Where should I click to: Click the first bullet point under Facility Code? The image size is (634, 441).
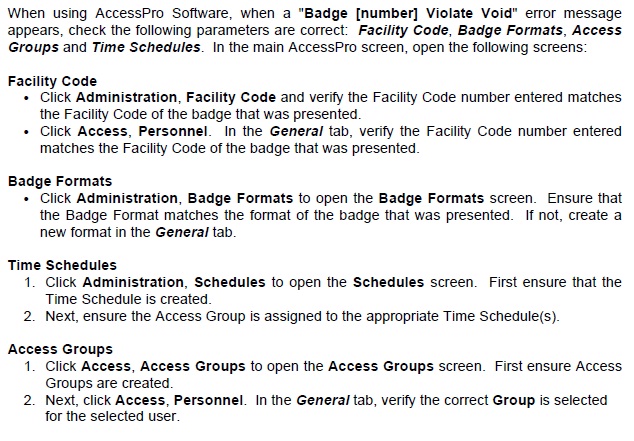[28, 98]
